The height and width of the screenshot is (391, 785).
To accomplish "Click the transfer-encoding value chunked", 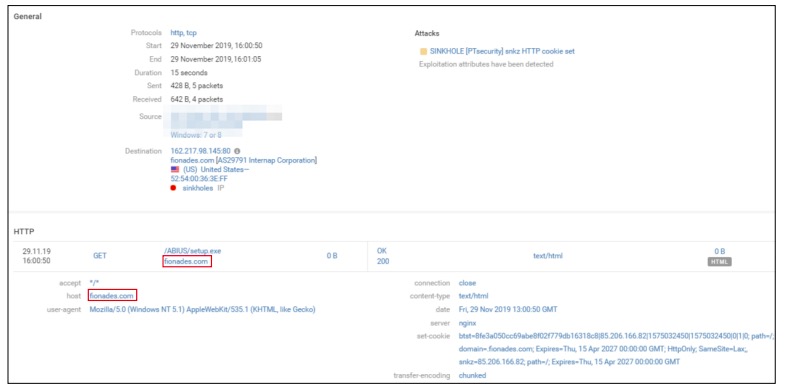I will click(472, 375).
